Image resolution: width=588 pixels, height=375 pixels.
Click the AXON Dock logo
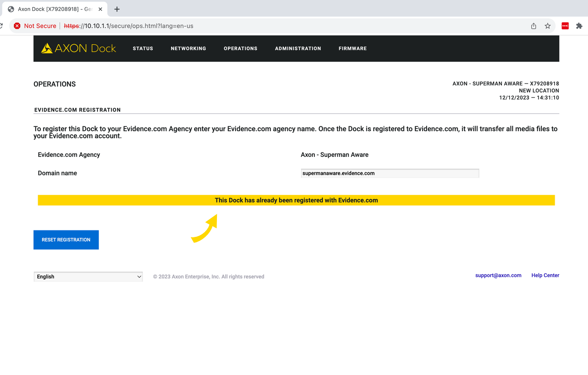[78, 48]
